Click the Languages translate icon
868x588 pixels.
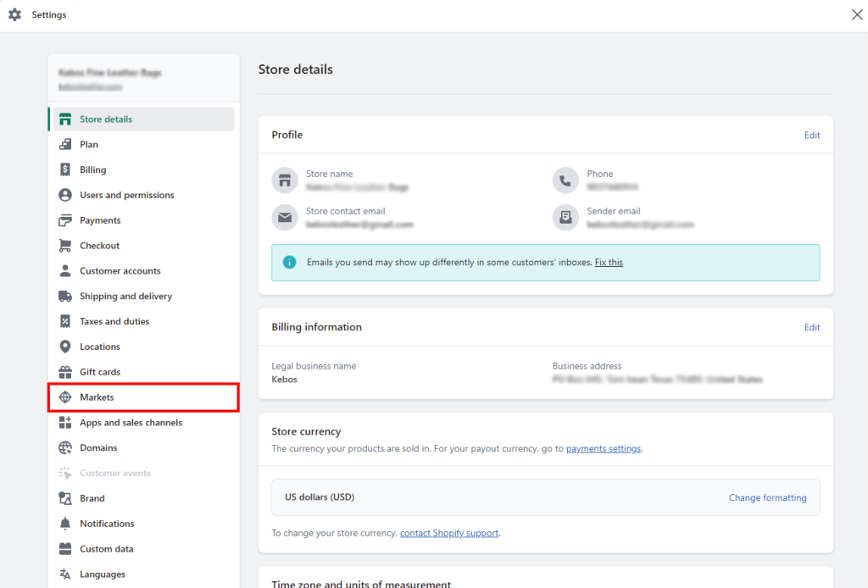tap(65, 574)
